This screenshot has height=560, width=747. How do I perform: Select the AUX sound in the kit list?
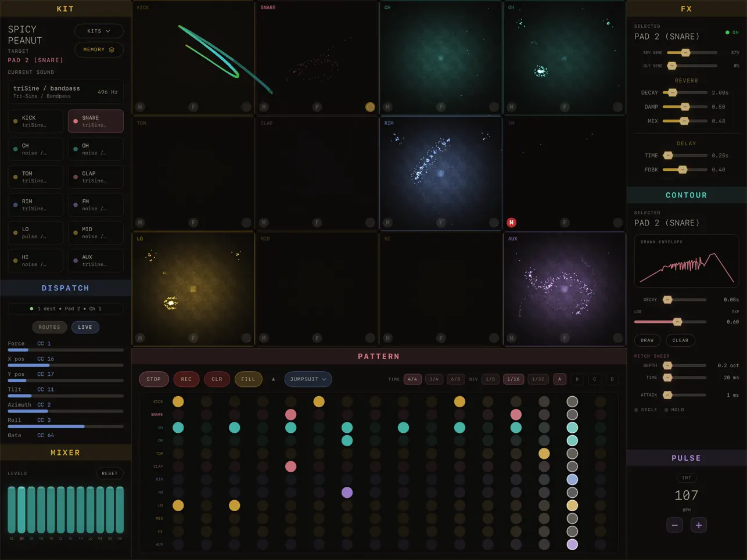[x=96, y=261]
